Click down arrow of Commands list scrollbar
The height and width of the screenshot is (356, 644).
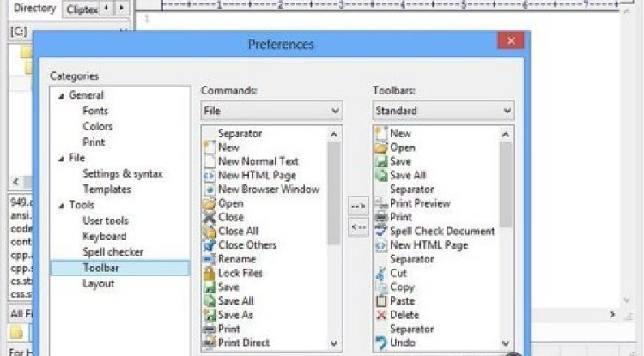(333, 343)
